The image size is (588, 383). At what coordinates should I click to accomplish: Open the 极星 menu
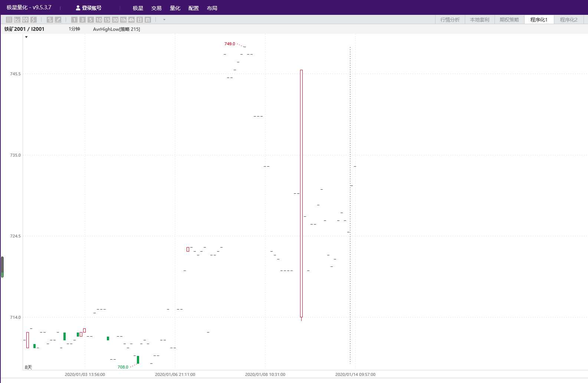point(138,8)
